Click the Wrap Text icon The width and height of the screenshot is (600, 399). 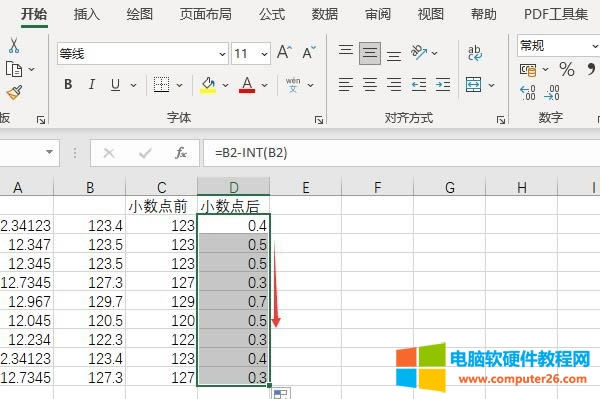click(x=475, y=53)
